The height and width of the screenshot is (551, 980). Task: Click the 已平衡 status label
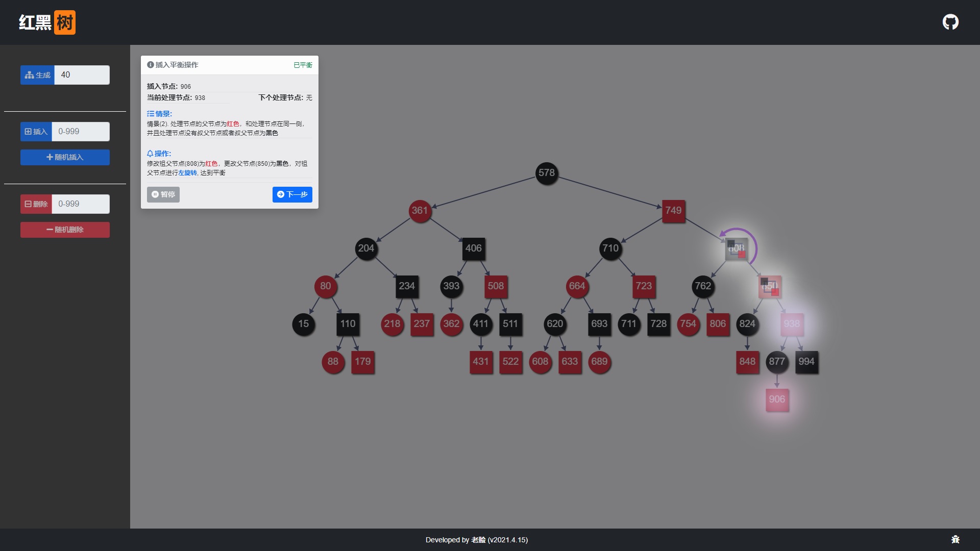[x=303, y=65]
